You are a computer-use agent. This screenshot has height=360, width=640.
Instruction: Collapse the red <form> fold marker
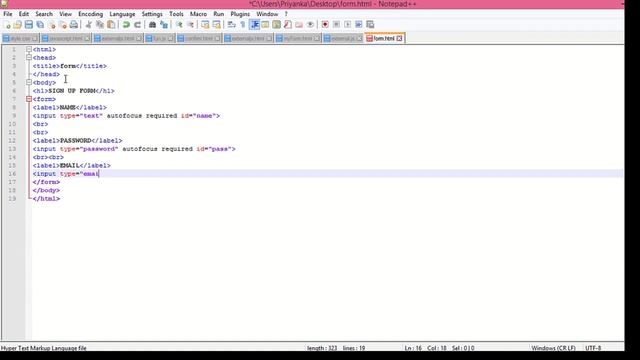29,99
